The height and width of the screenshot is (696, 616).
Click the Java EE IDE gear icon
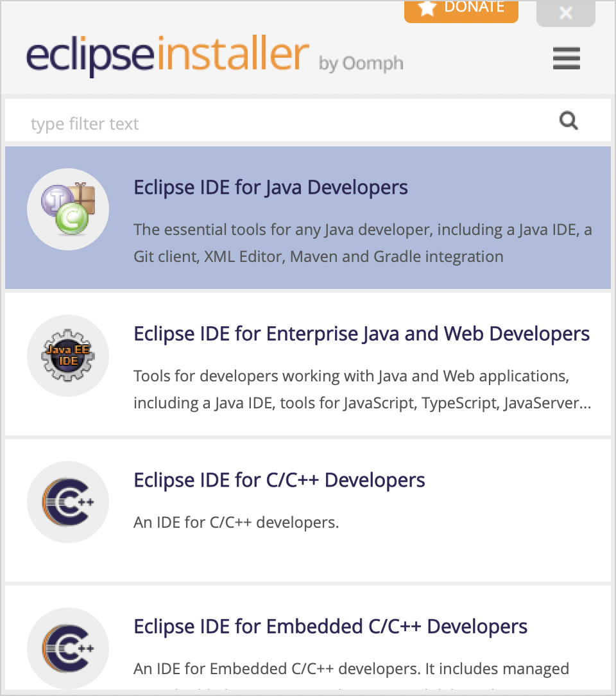coord(68,356)
